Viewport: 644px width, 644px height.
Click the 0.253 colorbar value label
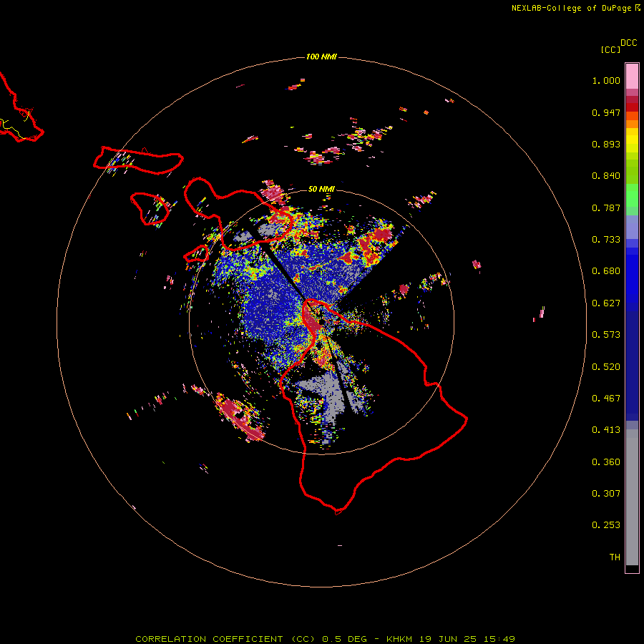[606, 525]
